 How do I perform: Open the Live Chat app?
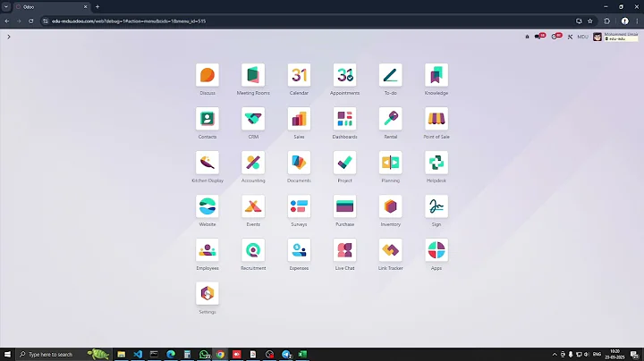(x=344, y=250)
